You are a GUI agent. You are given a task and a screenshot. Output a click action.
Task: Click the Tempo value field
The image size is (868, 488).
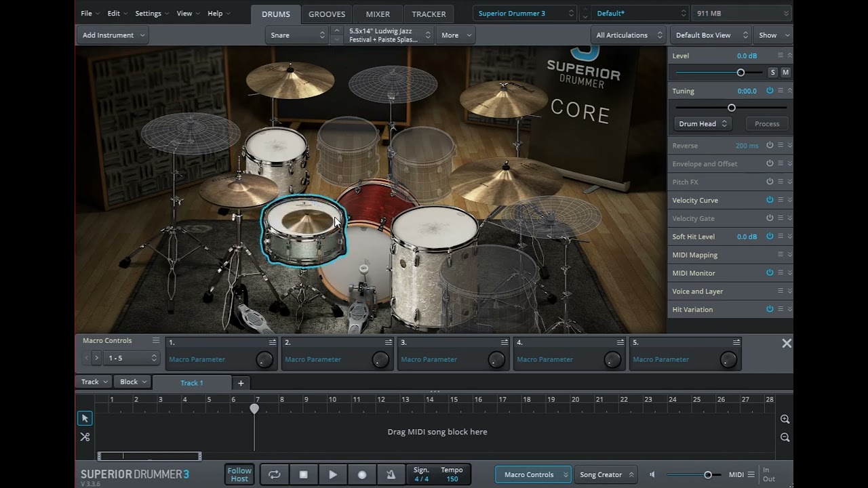pyautogui.click(x=452, y=479)
